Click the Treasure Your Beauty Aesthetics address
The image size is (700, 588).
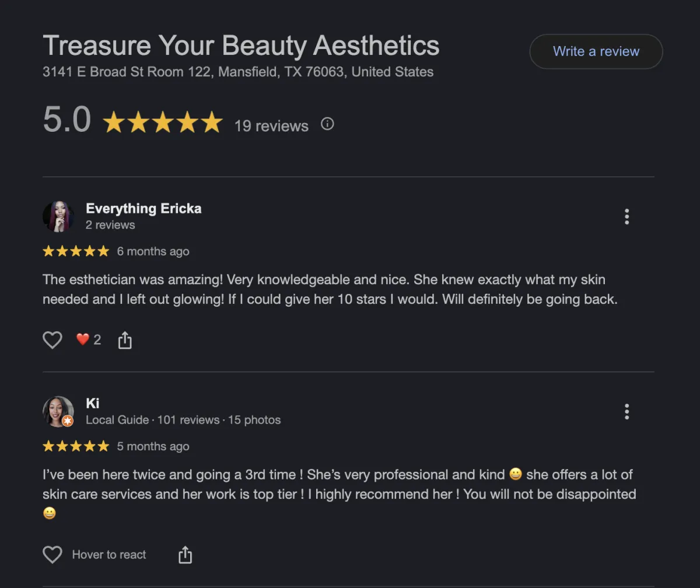pos(238,72)
